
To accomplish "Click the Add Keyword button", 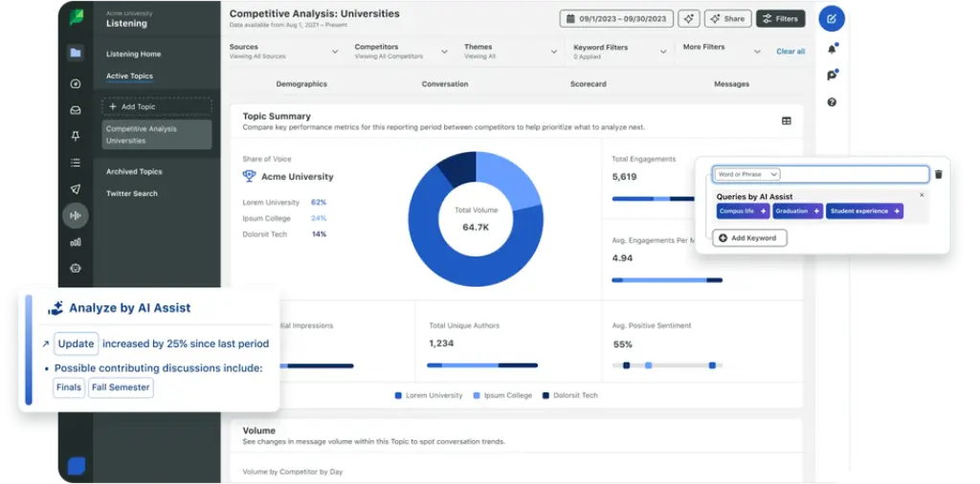I will point(749,238).
